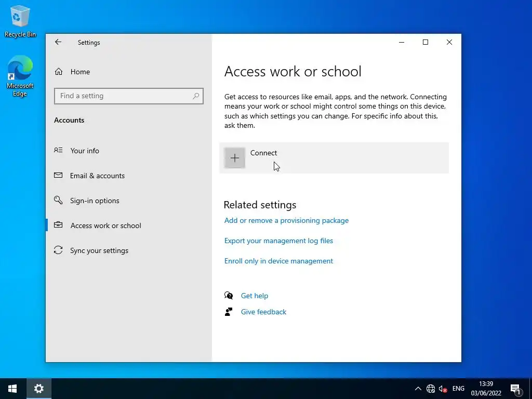Click the Sync your settings arrows icon
532x399 pixels.
pos(58,250)
